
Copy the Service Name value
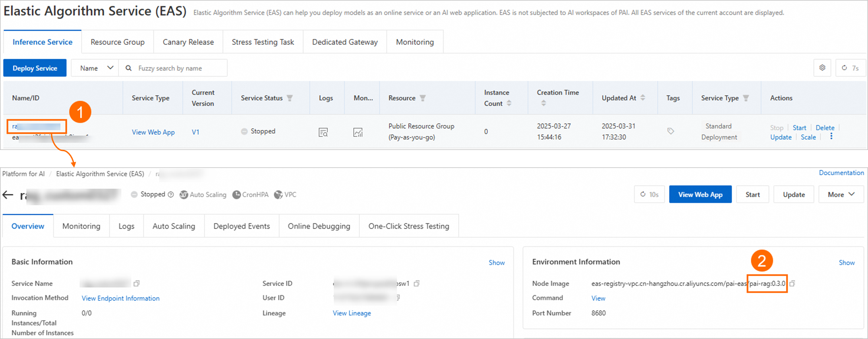[137, 283]
